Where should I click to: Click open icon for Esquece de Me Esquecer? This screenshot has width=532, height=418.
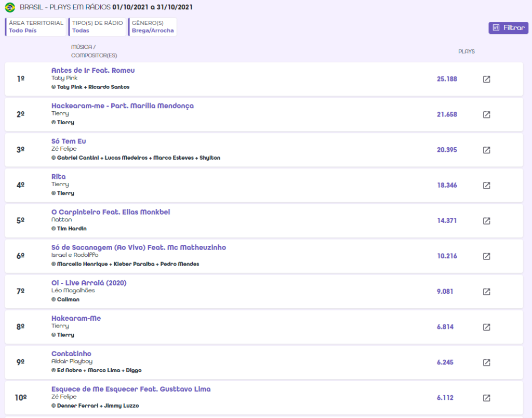486,398
